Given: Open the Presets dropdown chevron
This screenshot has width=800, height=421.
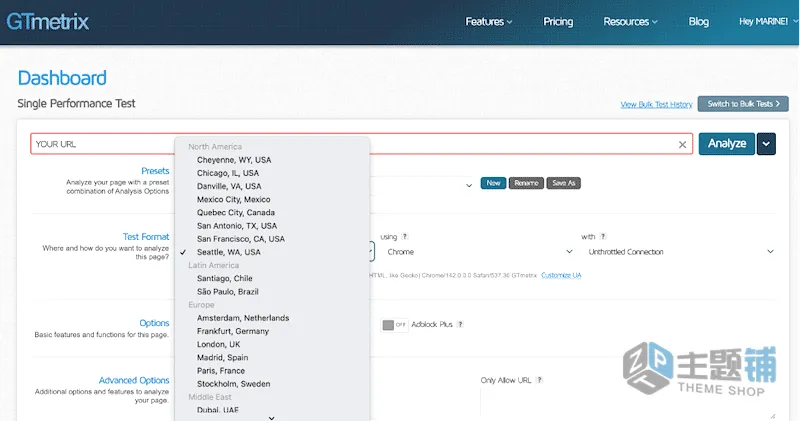Looking at the screenshot, I should coord(469,185).
